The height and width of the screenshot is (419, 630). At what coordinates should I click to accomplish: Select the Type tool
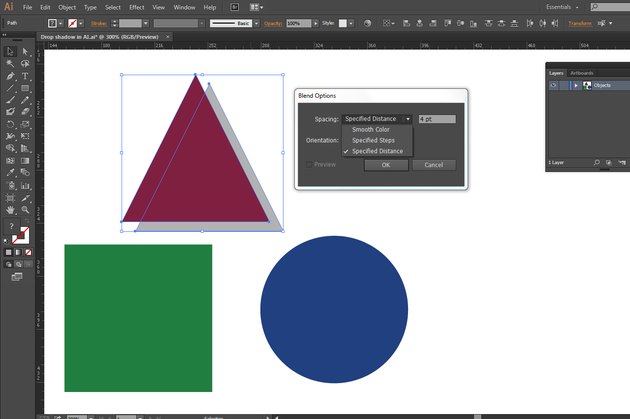(25, 76)
